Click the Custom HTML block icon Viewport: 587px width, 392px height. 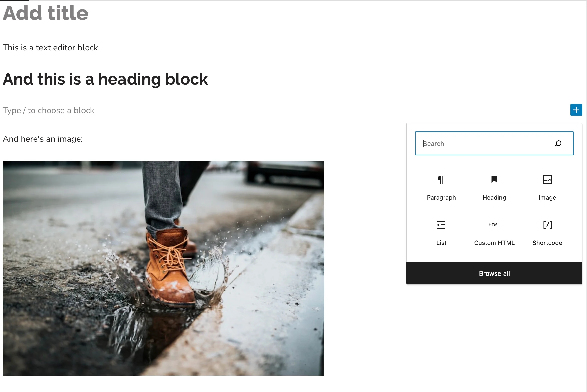pos(494,225)
